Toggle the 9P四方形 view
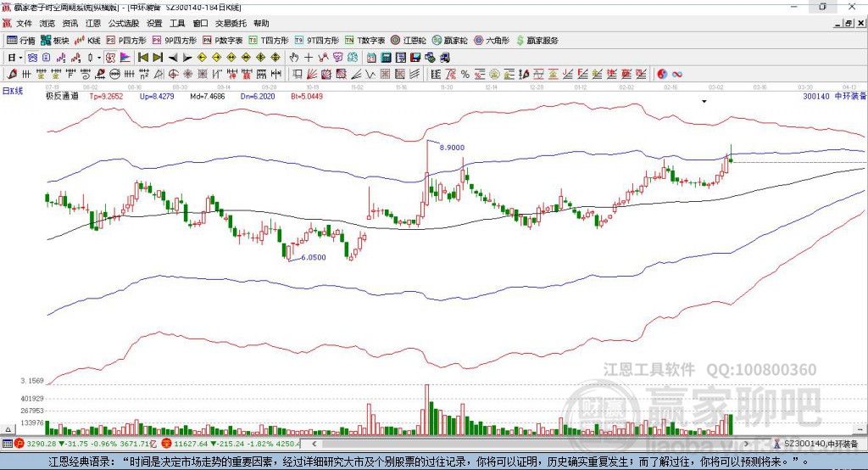Image resolution: width=868 pixels, height=470 pixels. coord(175,41)
